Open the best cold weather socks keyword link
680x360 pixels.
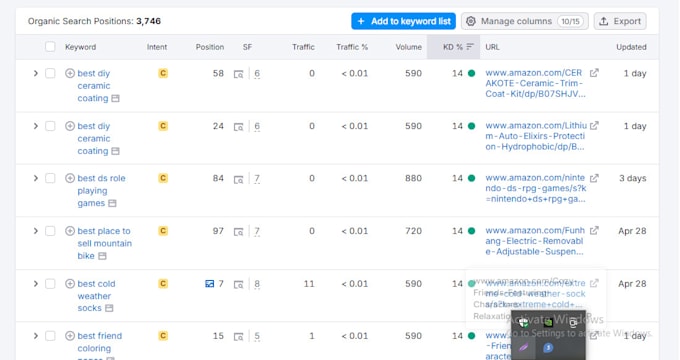click(x=96, y=296)
